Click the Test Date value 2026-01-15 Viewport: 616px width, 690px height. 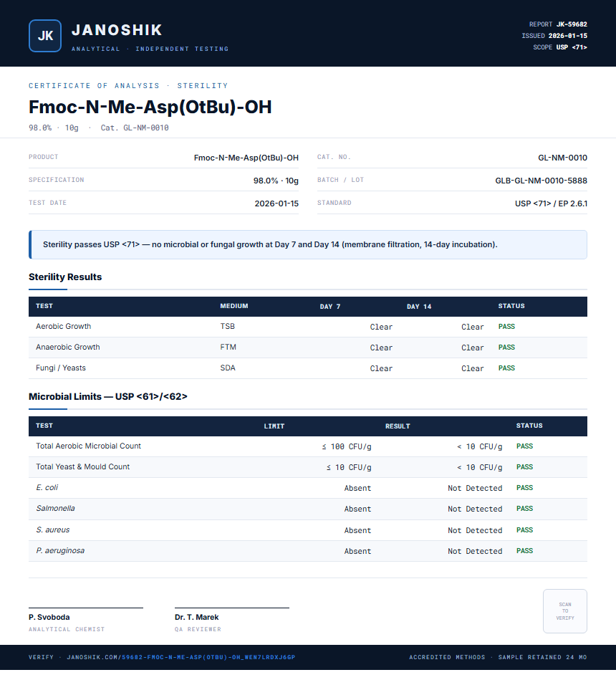point(276,203)
